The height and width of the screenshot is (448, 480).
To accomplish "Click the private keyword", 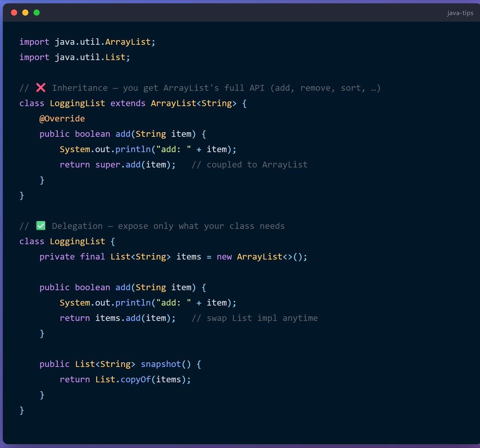I will 57,257.
